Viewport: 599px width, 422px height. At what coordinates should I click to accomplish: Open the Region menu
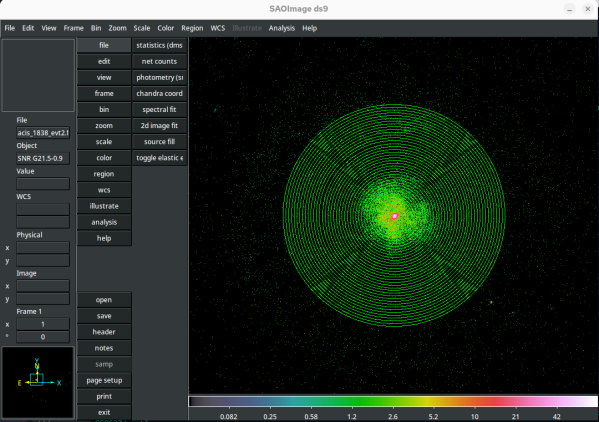(192, 28)
